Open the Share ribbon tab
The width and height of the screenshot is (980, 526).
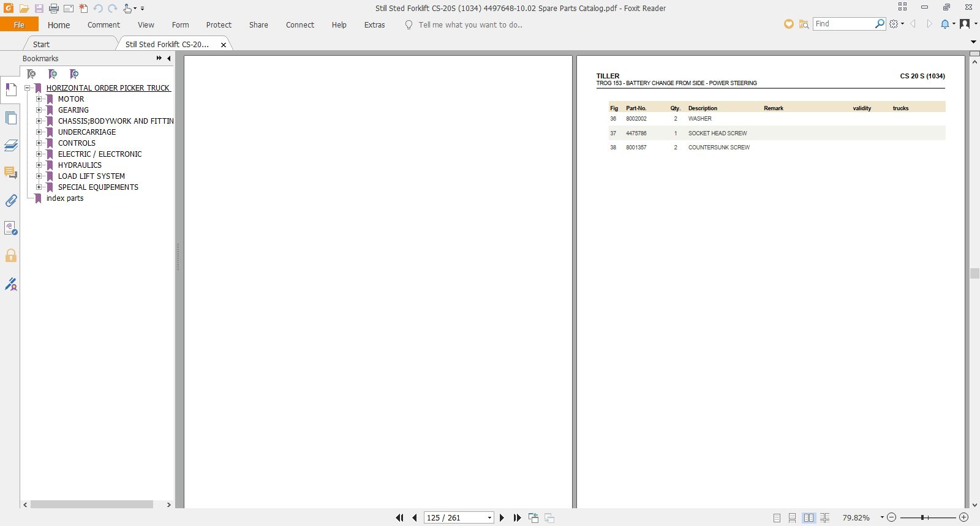pyautogui.click(x=258, y=25)
